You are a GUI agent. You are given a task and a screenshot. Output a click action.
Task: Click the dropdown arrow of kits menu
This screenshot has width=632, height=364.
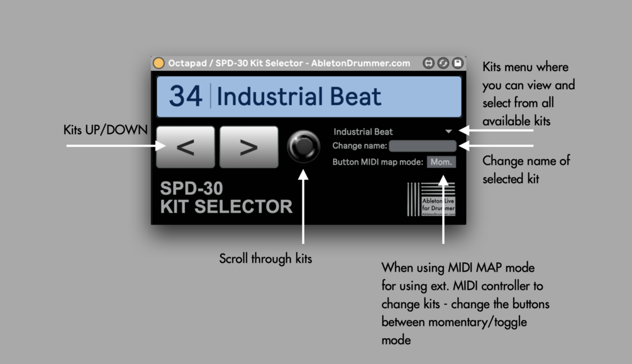tap(448, 131)
